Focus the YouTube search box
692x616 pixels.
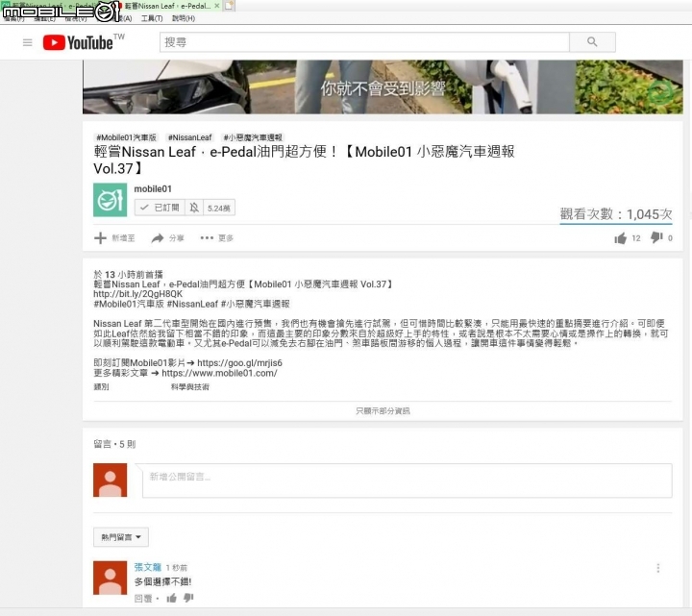tap(364, 42)
